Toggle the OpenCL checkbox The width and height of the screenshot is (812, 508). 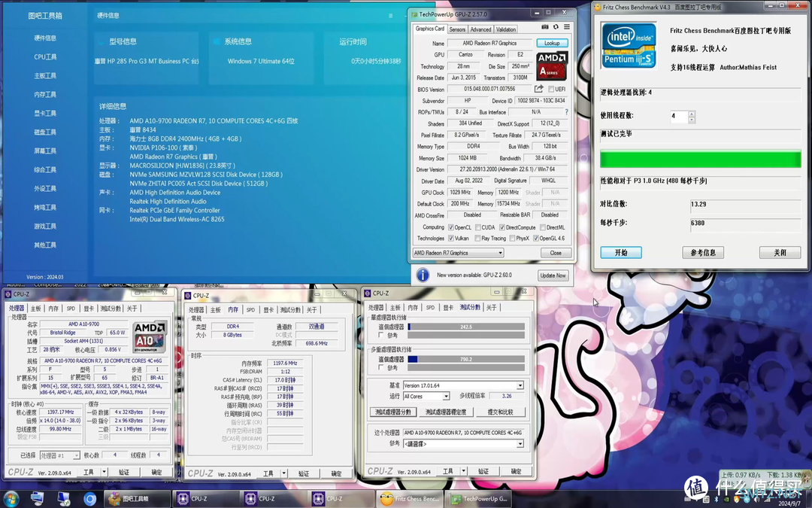tap(451, 227)
